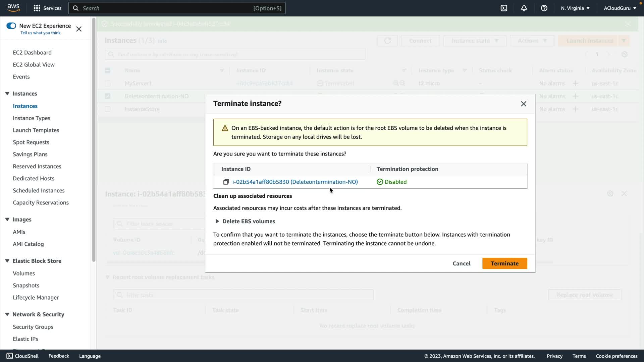Open the help question mark icon
Image resolution: width=644 pixels, height=362 pixels.
544,8
